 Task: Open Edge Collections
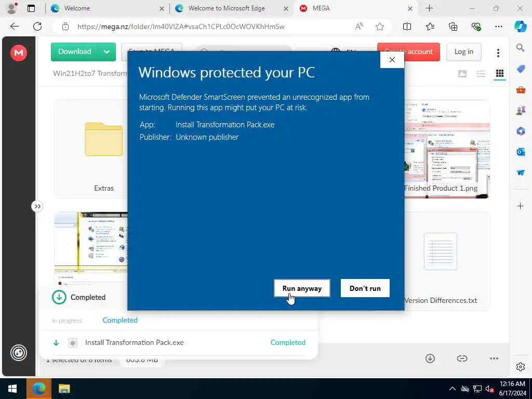(x=453, y=26)
